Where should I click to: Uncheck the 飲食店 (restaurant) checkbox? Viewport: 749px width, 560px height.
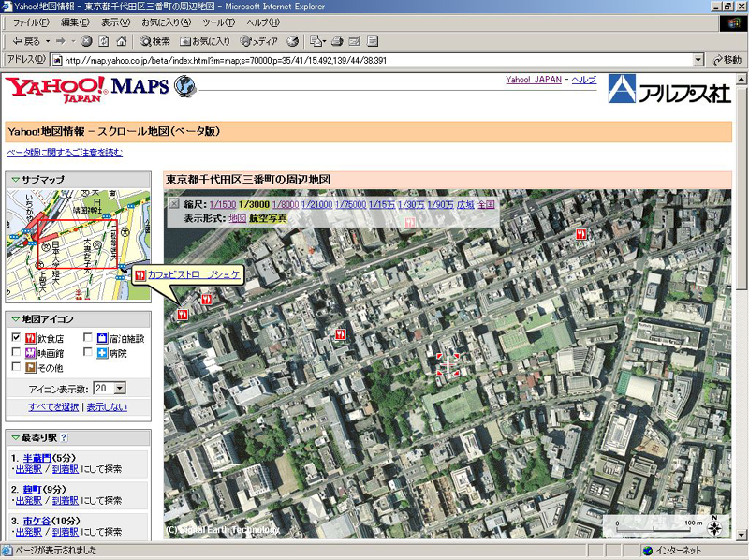tap(16, 336)
